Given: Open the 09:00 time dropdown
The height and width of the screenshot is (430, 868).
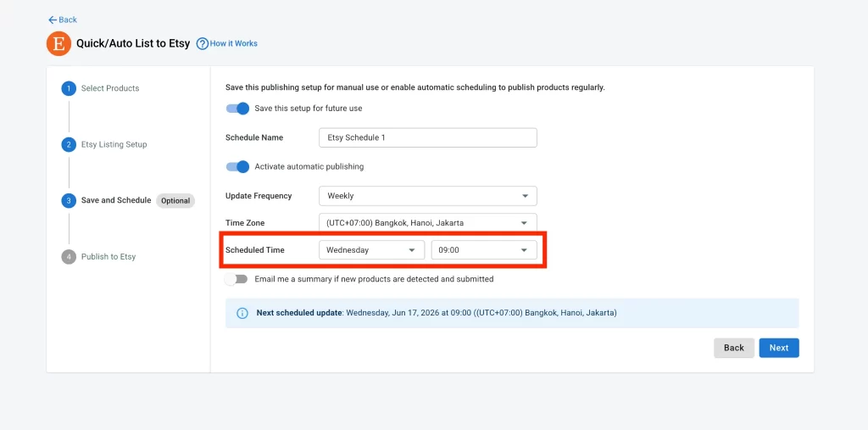Looking at the screenshot, I should coord(484,250).
